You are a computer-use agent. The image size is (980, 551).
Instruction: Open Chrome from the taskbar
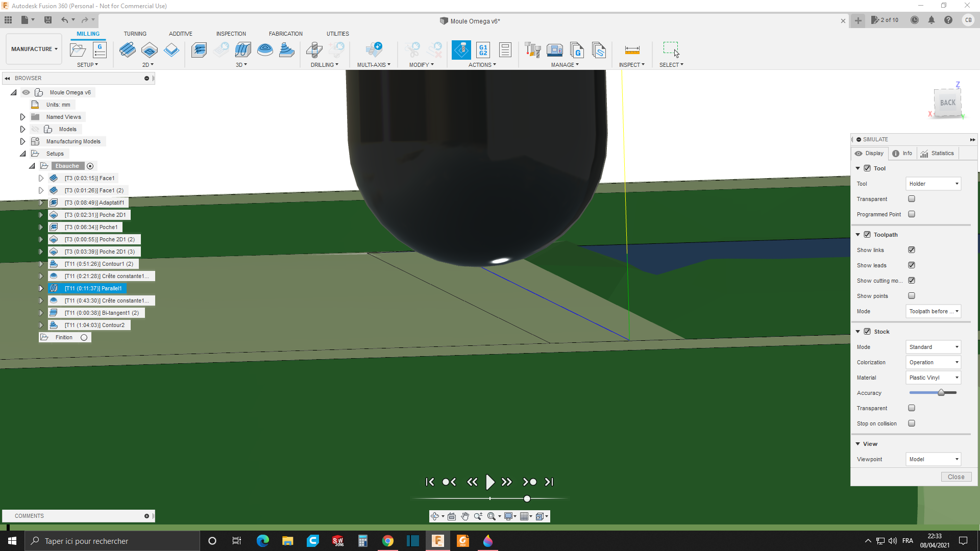pyautogui.click(x=388, y=541)
